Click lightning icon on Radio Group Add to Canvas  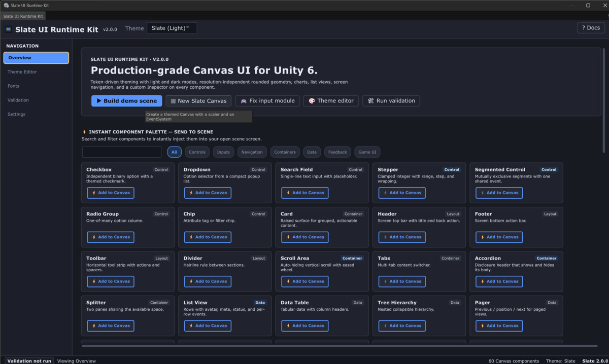[94, 237]
